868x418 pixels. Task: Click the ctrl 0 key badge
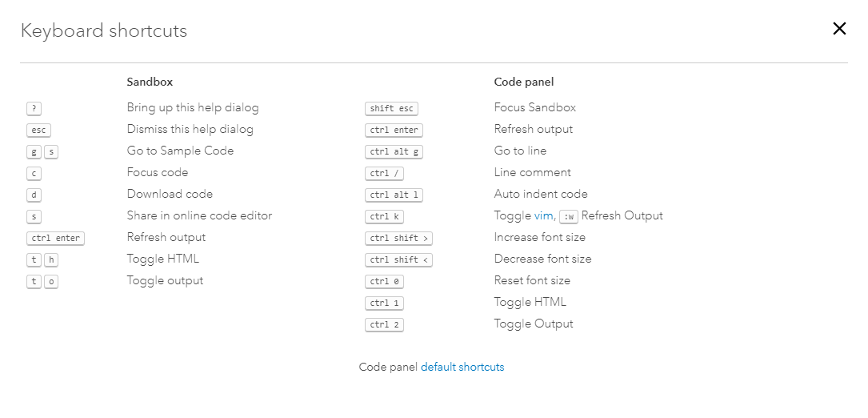pyautogui.click(x=384, y=281)
